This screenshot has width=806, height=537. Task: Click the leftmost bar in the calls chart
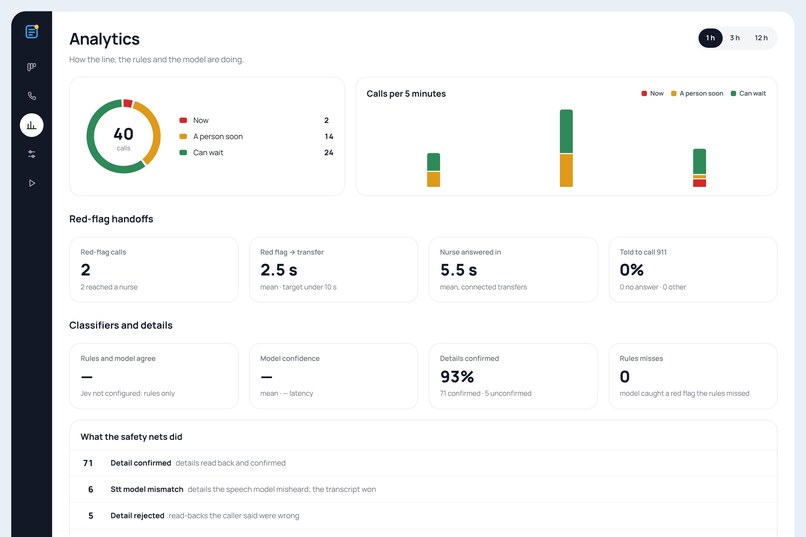point(433,170)
